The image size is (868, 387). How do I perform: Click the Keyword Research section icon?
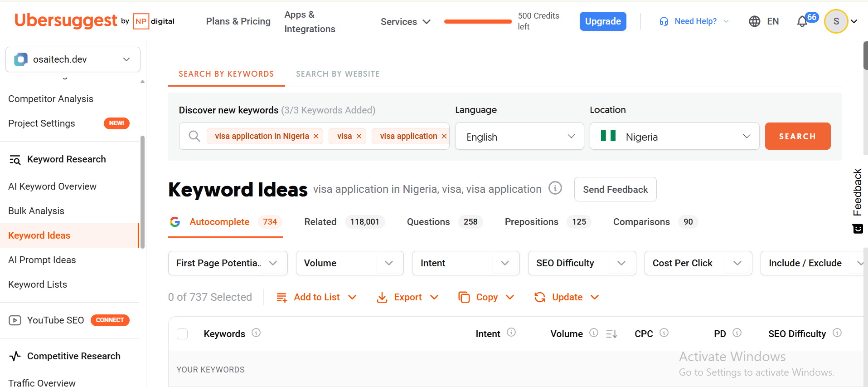point(15,160)
